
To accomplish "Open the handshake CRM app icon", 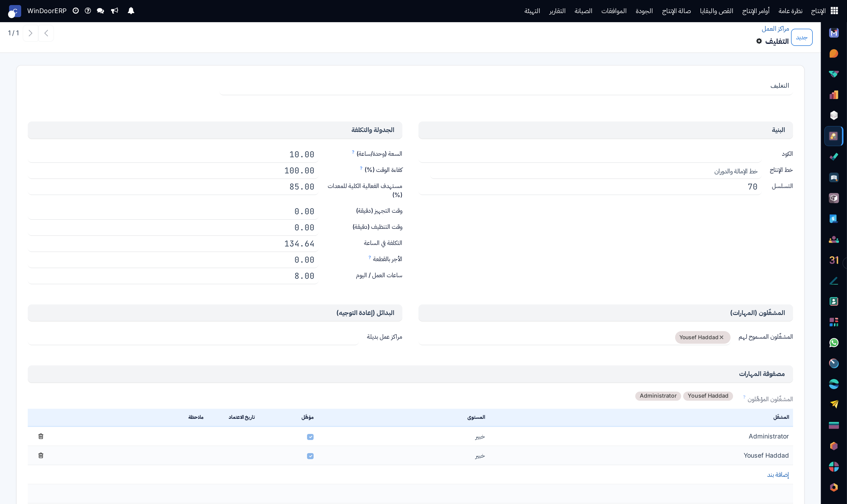I will 834,74.
